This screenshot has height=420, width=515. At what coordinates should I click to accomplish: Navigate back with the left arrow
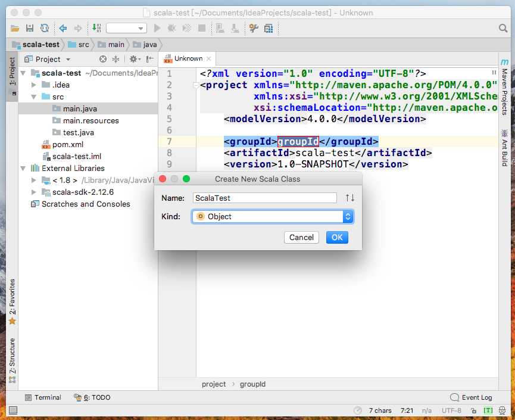63,28
